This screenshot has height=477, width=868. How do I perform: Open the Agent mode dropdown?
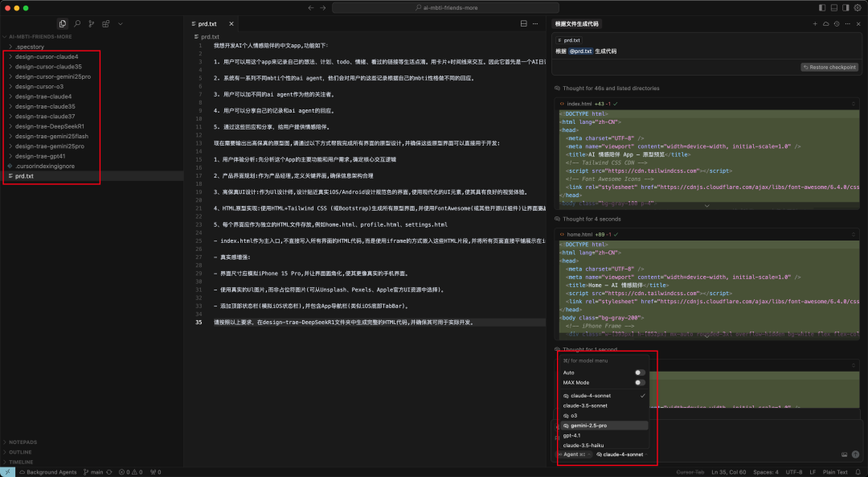[574, 454]
